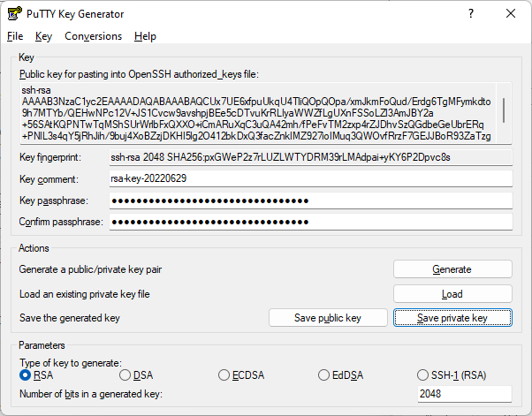
Task: Click the 'Public key for pasting' label
Action: click(139, 74)
